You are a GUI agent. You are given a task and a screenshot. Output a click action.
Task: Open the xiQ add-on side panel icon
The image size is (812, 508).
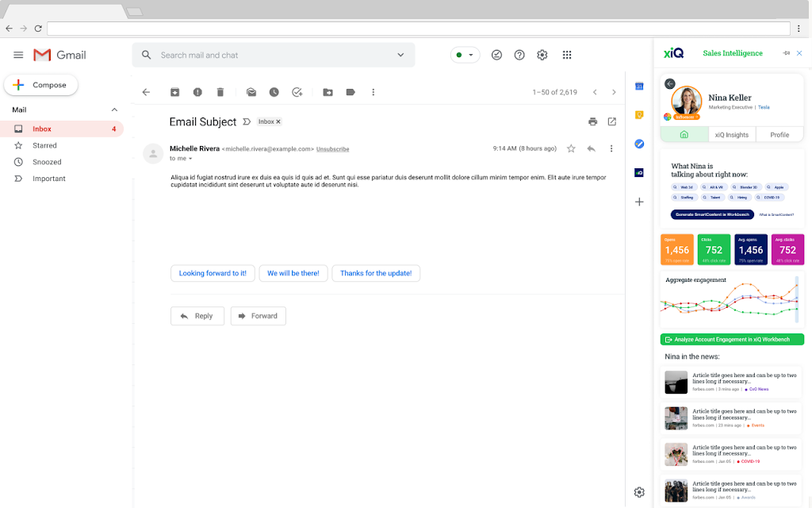(x=639, y=172)
